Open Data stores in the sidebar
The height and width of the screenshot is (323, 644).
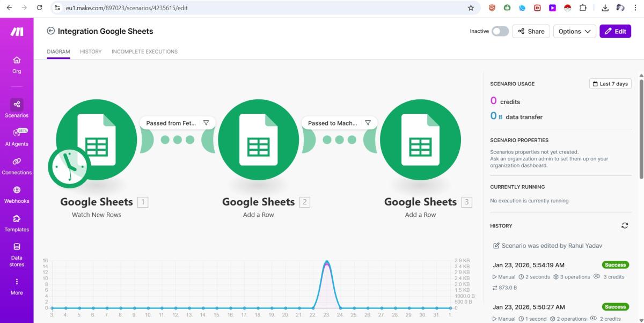[x=17, y=254]
